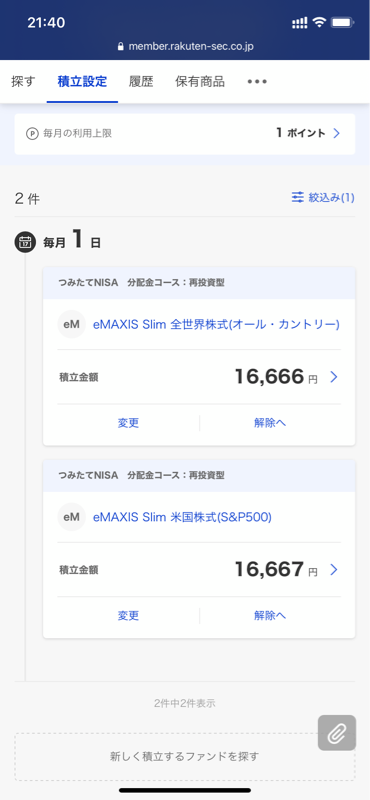The width and height of the screenshot is (370, 800).
Task: Open the 保有商品 tab
Action: pos(200,82)
